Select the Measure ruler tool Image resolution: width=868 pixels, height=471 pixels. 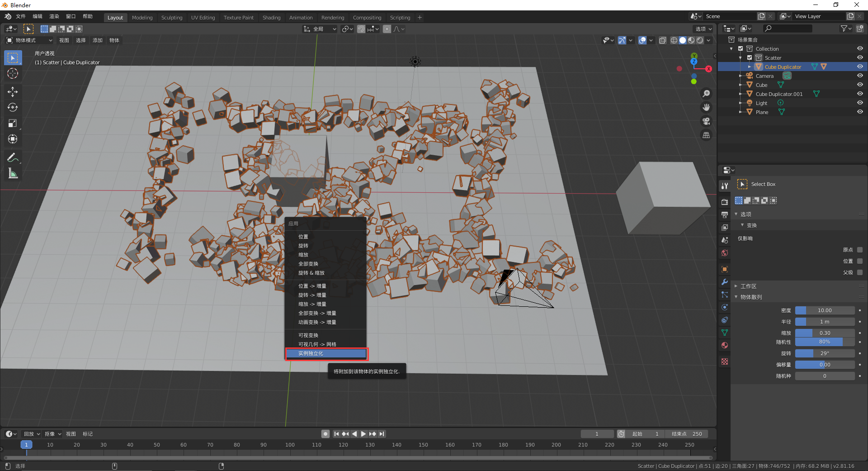(13, 174)
